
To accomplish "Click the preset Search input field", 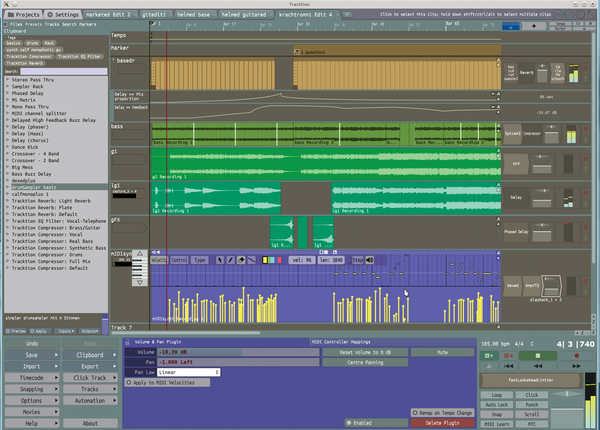I will pyautogui.click(x=64, y=72).
